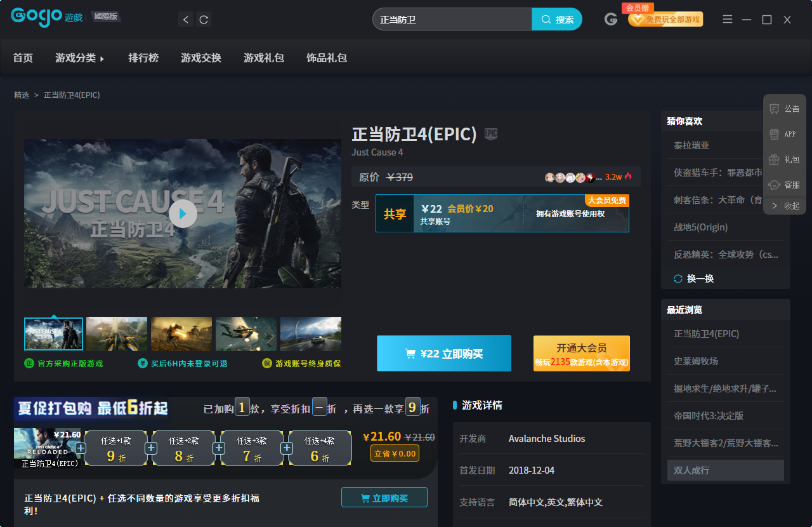Screen dimensions: 812x527
Task: Open 侠盗猎车手：罪恶都市 recommendation
Action: pos(717,173)
